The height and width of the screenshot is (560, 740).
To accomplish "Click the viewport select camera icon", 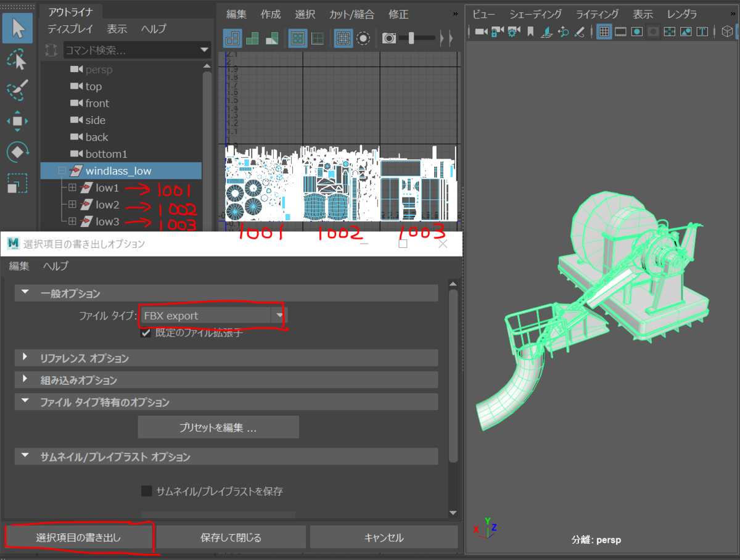I will (481, 31).
